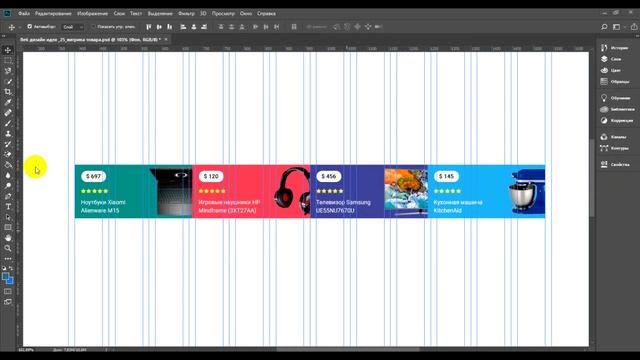Screen dimensions: 640x360
Task: Open the Edit Toolbar three-dots menu
Action: point(8,259)
